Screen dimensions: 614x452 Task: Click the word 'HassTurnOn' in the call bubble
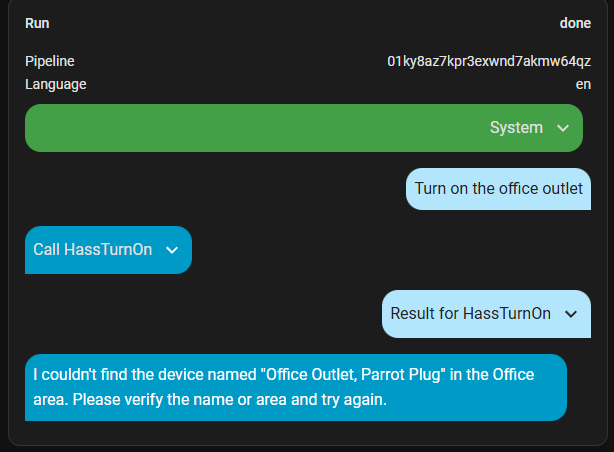click(108, 250)
